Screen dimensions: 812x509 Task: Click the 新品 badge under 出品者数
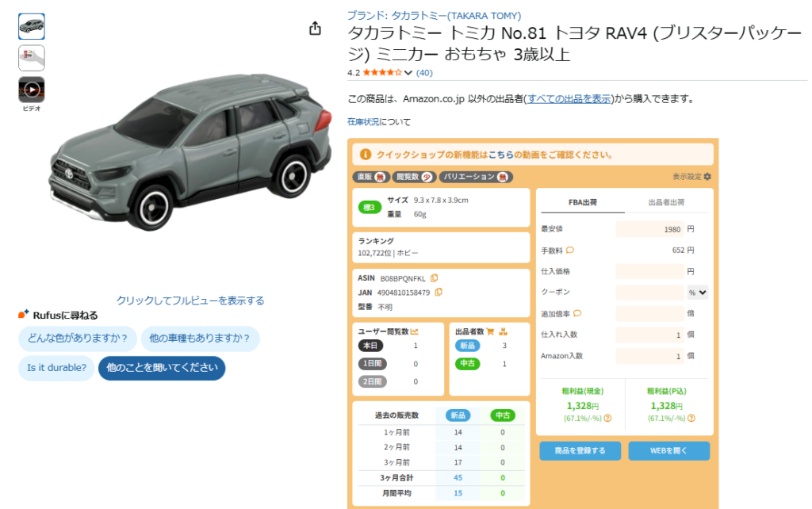pyautogui.click(x=468, y=346)
